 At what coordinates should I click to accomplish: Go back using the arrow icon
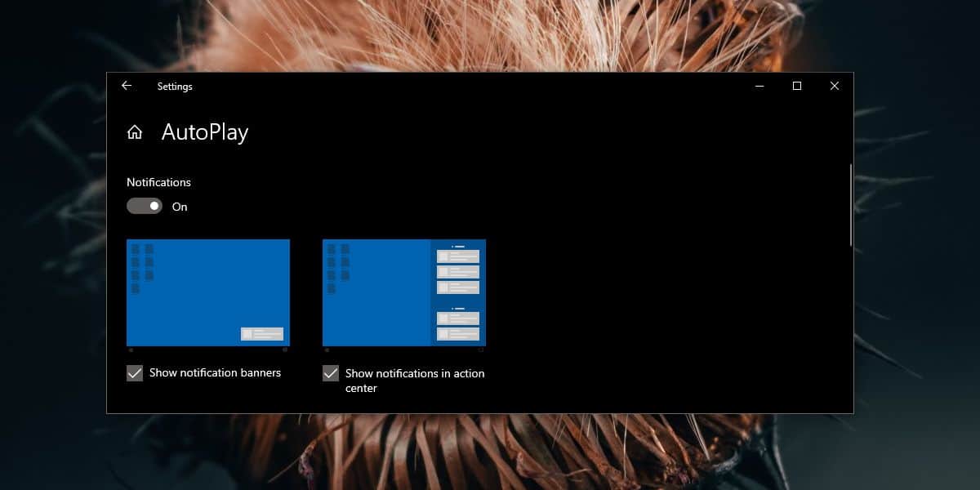(127, 86)
